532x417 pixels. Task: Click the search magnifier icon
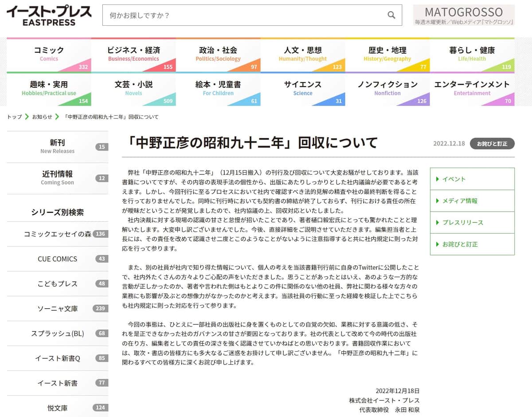pos(391,15)
